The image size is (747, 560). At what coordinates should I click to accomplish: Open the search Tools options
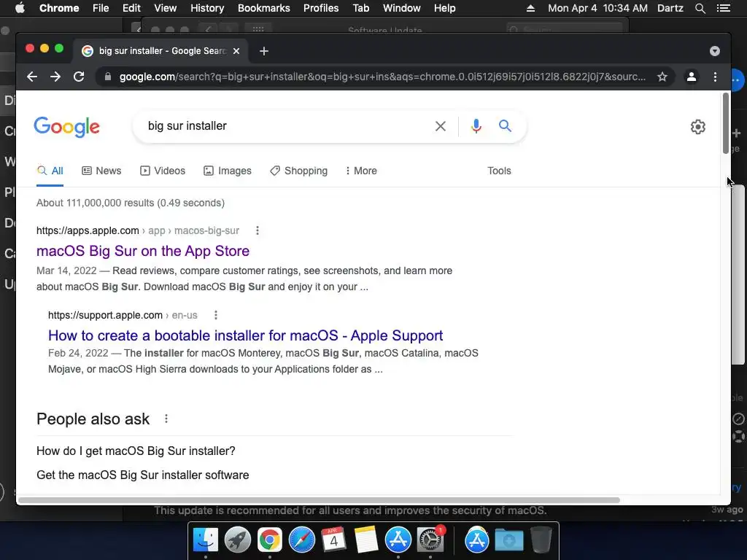[x=499, y=171]
